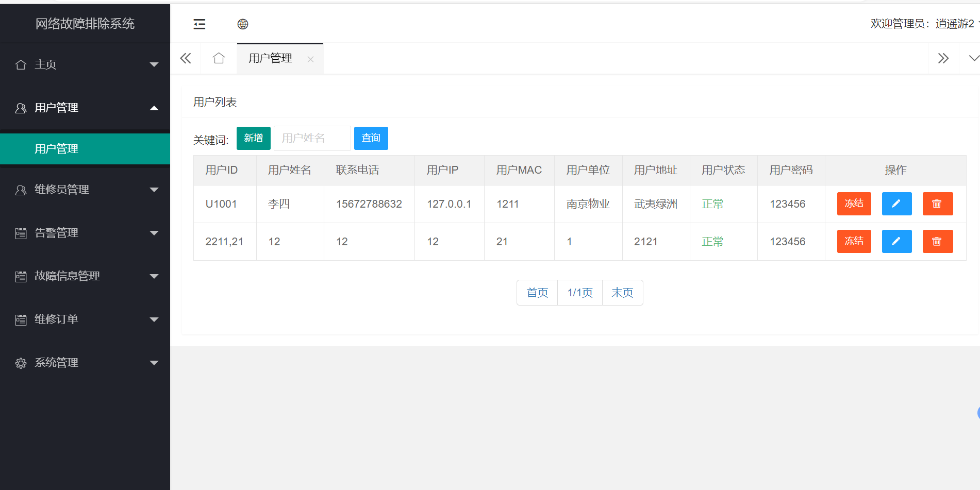Freeze user 李四 with the 冻结 button
The width and height of the screenshot is (980, 490).
(x=854, y=204)
